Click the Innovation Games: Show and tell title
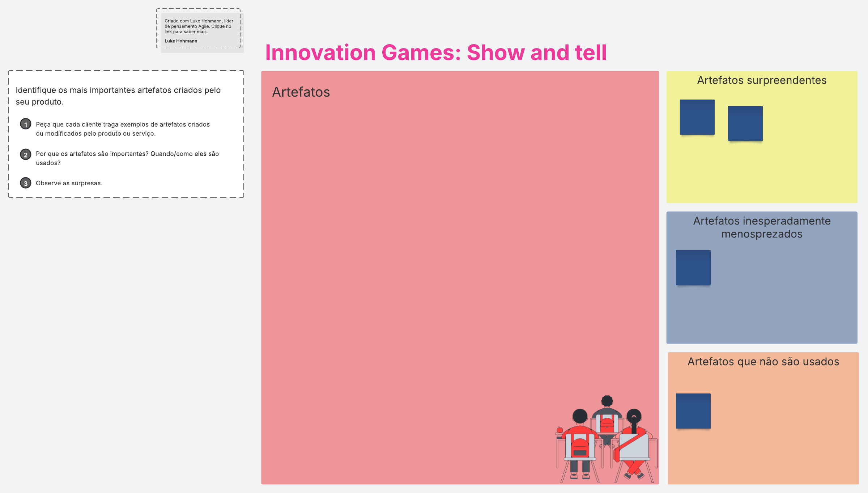 pyautogui.click(x=436, y=52)
